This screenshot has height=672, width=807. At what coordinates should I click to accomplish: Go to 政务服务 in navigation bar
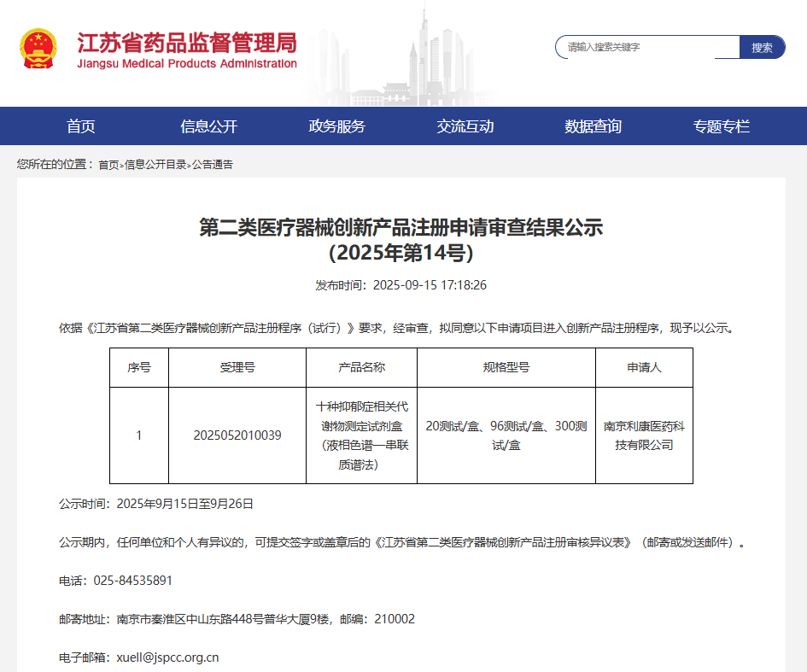pos(337,126)
